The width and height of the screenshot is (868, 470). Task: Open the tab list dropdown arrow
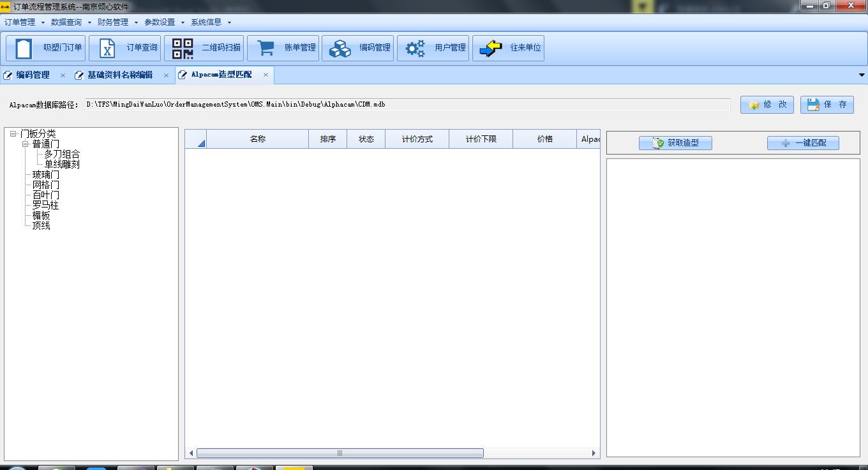862,75
